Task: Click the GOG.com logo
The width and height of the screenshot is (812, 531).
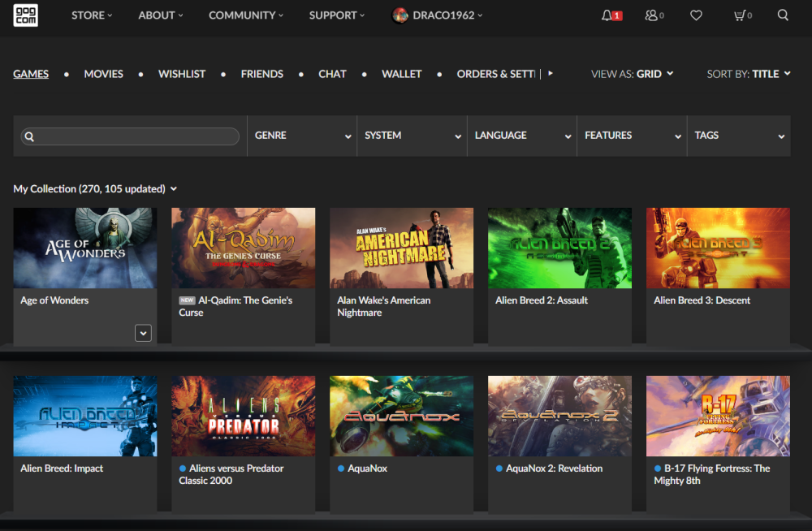Action: click(25, 15)
